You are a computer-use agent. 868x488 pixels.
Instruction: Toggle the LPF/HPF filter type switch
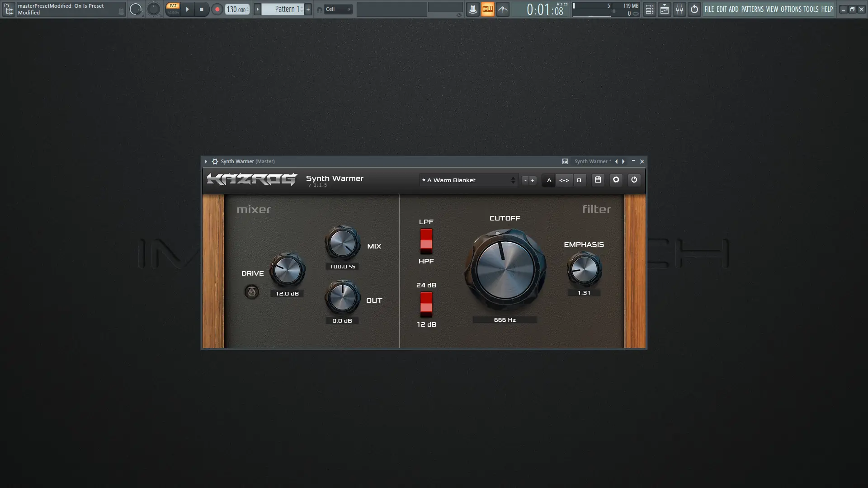[426, 241]
